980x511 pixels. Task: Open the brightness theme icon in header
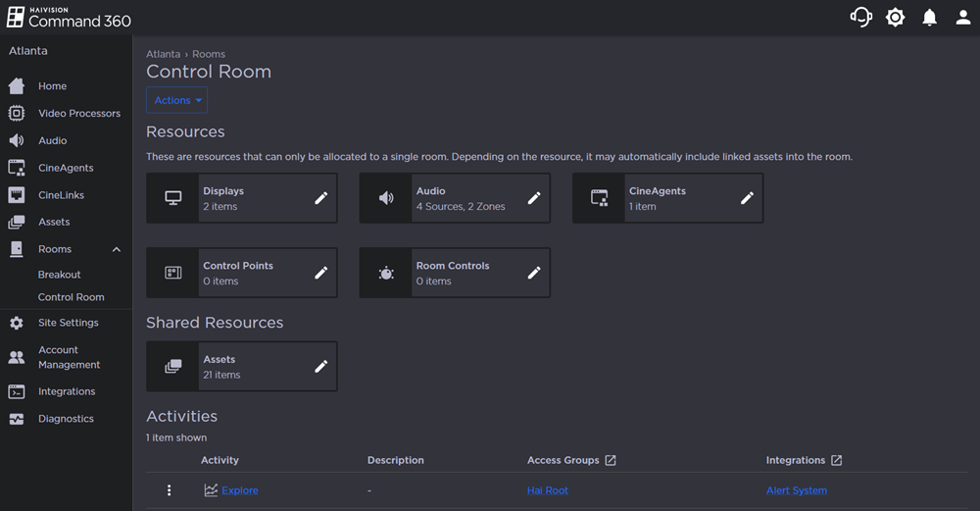coord(895,18)
